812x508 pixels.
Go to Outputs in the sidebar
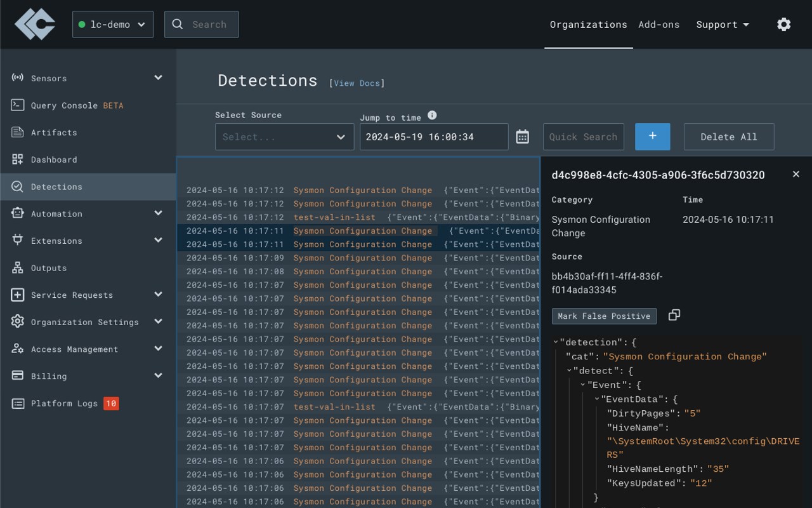(x=49, y=268)
